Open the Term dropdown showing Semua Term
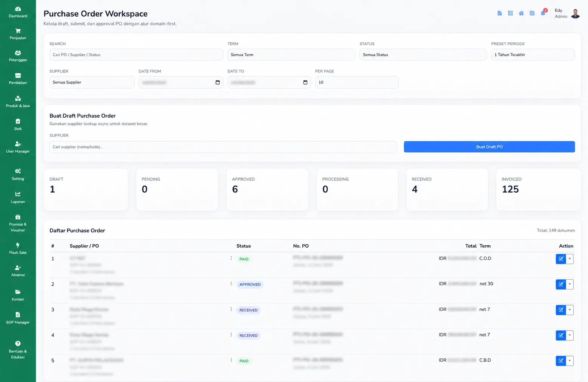This screenshot has height=382, width=588. coord(291,55)
